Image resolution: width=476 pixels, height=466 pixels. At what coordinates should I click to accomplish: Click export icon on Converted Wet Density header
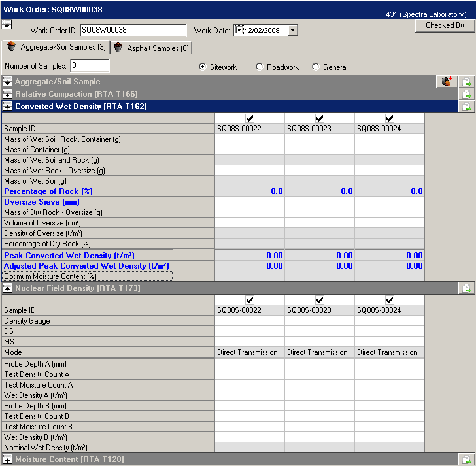[x=466, y=107]
